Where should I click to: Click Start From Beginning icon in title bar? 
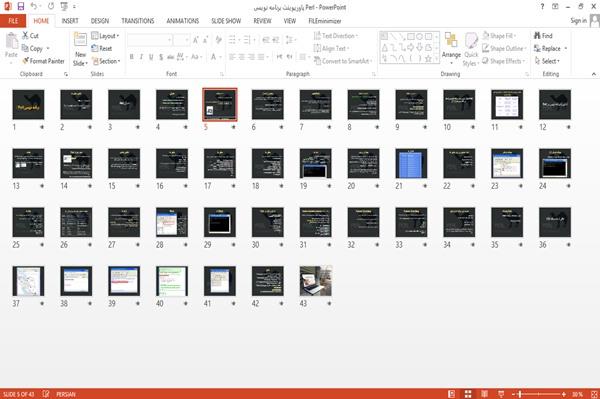tap(64, 7)
